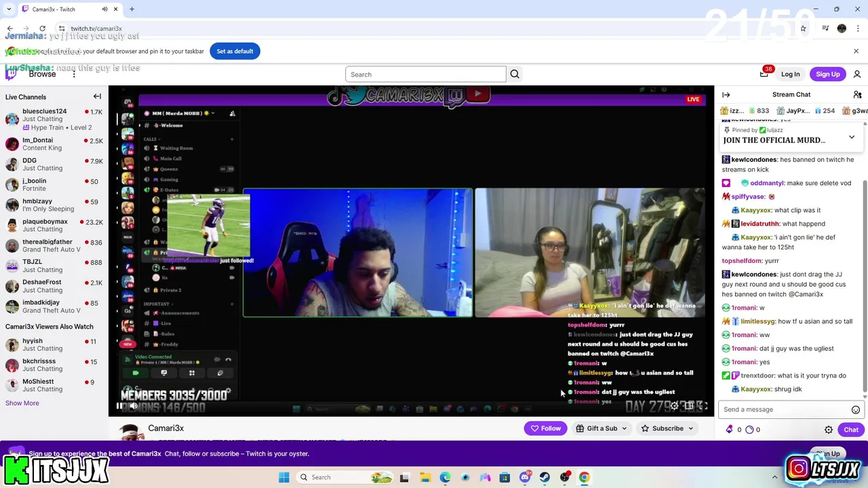Image resolution: width=868 pixels, height=488 pixels.
Task: Open video player settings gear
Action: pyautogui.click(x=674, y=406)
